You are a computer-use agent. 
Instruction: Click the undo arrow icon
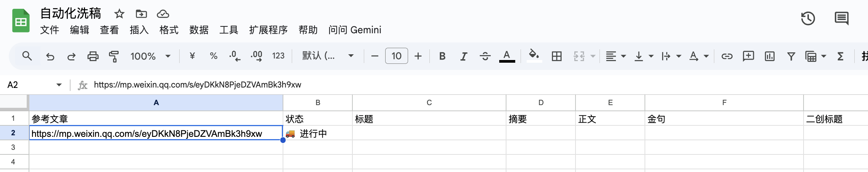click(50, 57)
